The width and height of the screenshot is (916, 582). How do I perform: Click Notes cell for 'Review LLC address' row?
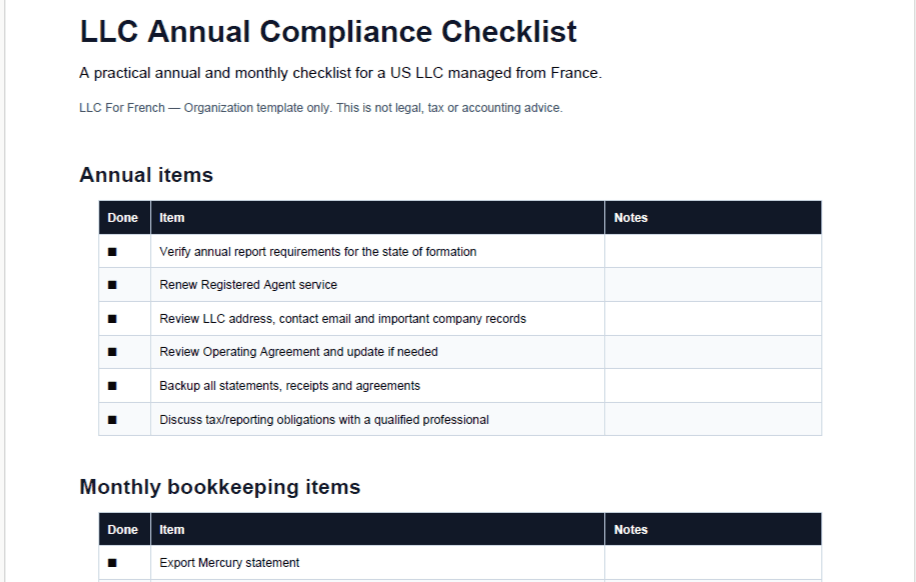tap(713, 318)
